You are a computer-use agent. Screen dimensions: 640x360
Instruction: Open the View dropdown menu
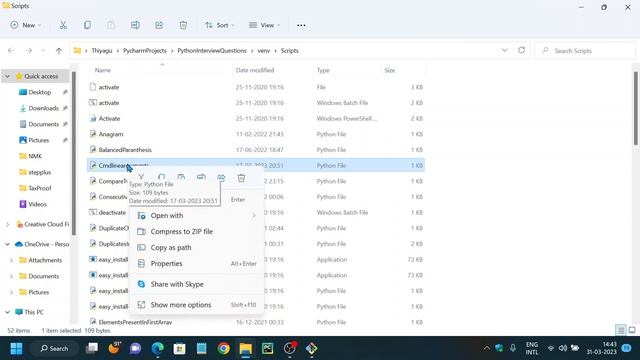pyautogui.click(x=264, y=25)
